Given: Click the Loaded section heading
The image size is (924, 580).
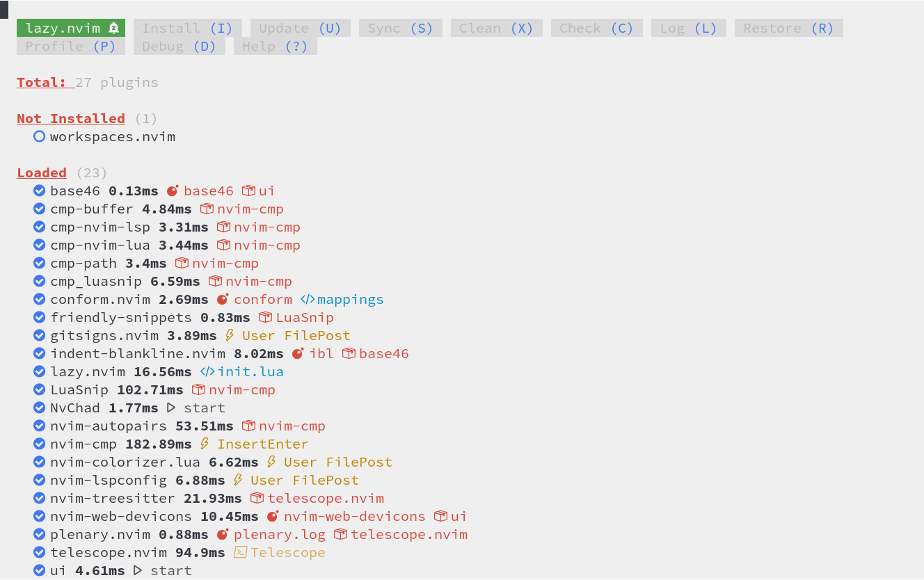Looking at the screenshot, I should click(42, 172).
